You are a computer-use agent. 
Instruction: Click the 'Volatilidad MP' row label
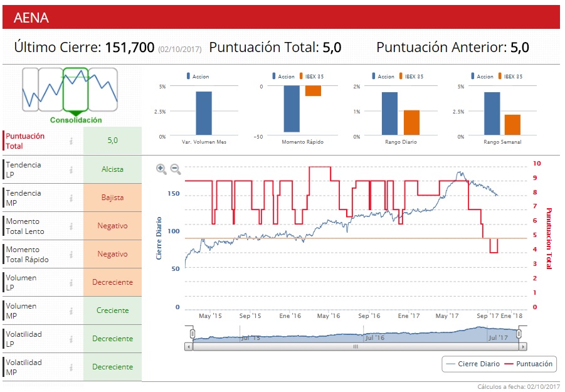24,367
